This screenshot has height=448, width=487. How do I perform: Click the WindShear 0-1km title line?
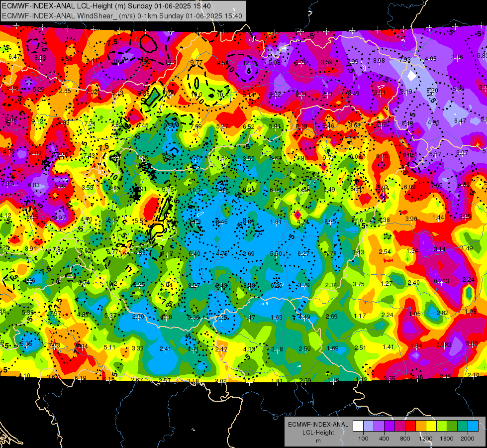[x=122, y=16]
